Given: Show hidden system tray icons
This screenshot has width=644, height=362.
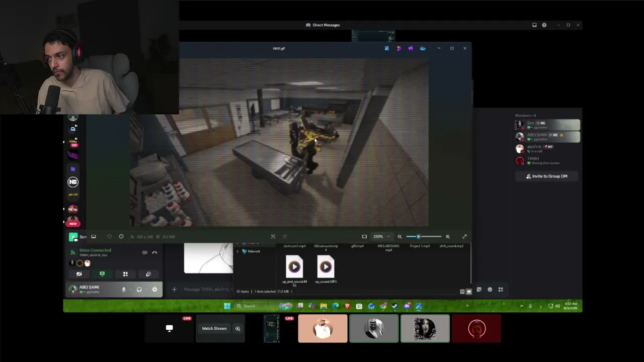Looking at the screenshot, I should pyautogui.click(x=521, y=306).
